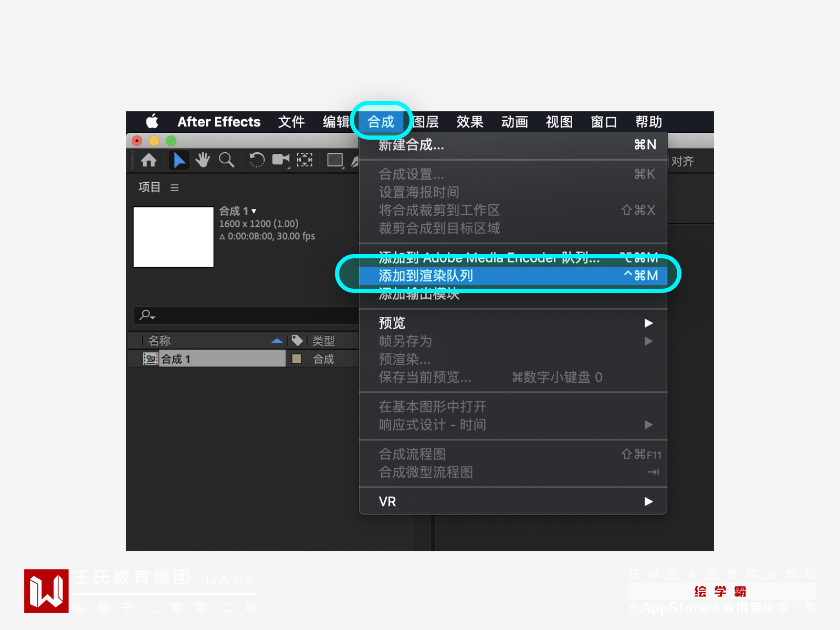Click the project search field
This screenshot has height=630, width=840.
246,315
